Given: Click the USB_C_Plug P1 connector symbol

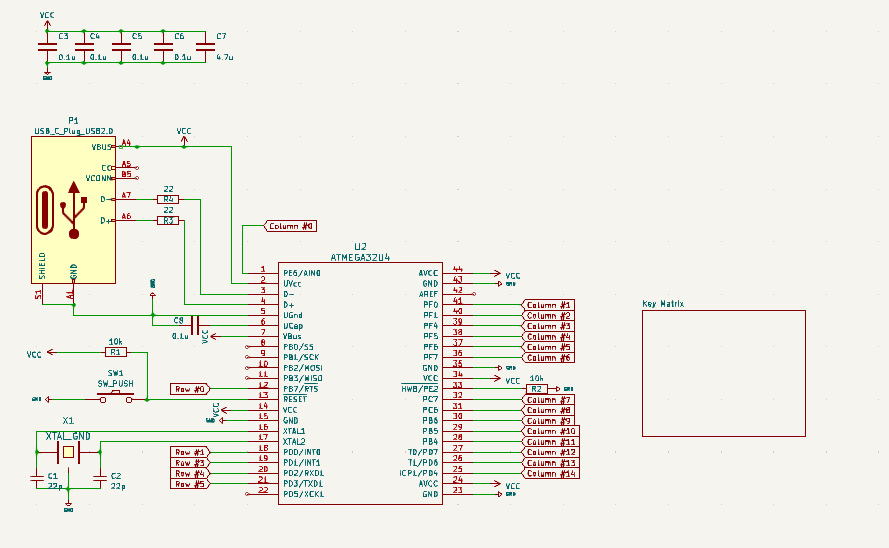Looking at the screenshot, I should click(73, 210).
